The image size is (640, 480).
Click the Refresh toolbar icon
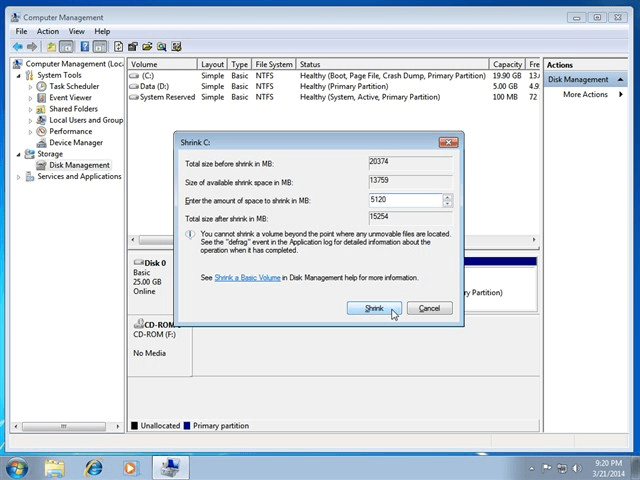118,47
